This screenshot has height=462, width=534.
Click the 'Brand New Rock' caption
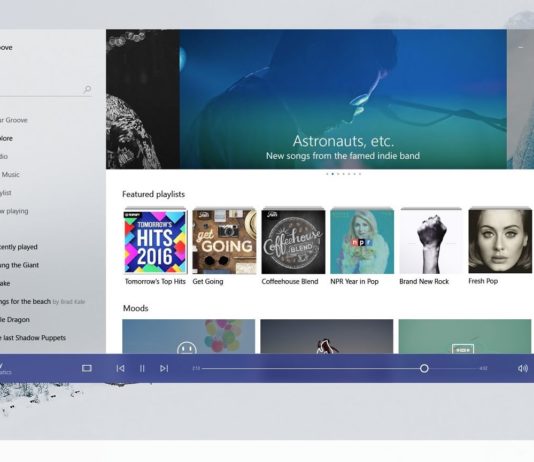424,282
